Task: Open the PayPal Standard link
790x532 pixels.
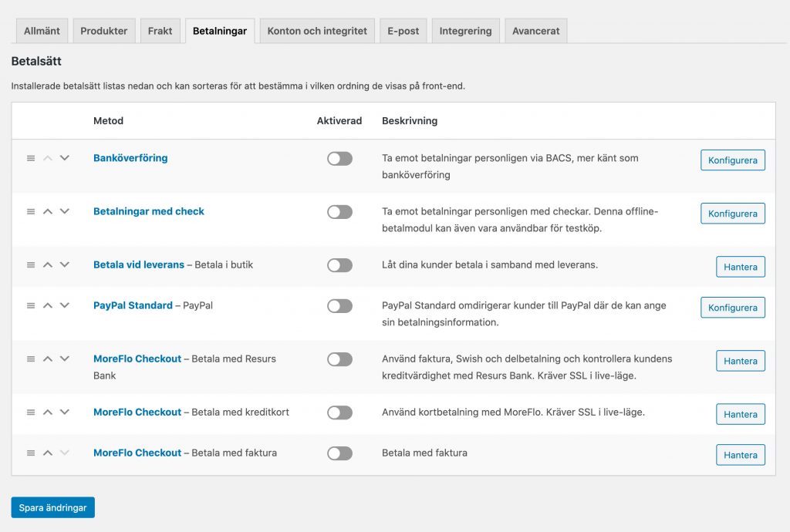Action: click(x=133, y=305)
